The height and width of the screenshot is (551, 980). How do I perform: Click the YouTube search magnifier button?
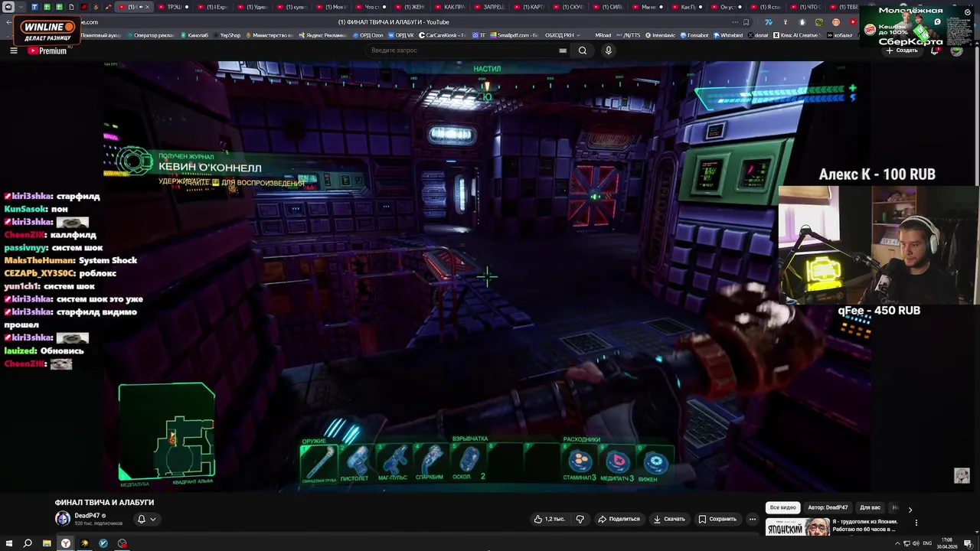point(583,51)
